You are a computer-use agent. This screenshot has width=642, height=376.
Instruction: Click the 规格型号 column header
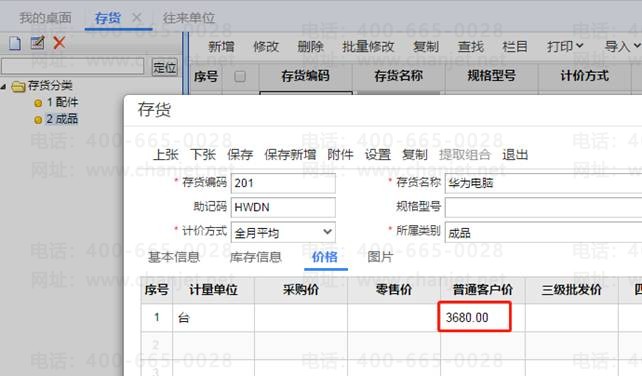(x=491, y=76)
